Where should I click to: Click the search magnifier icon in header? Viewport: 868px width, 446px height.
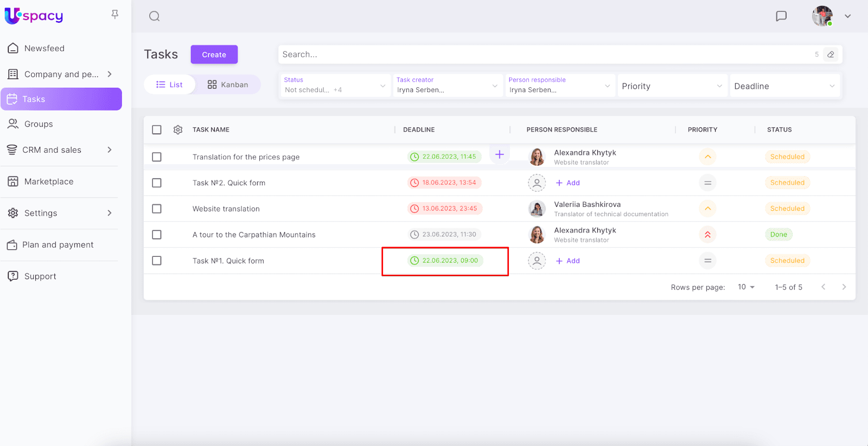point(155,16)
